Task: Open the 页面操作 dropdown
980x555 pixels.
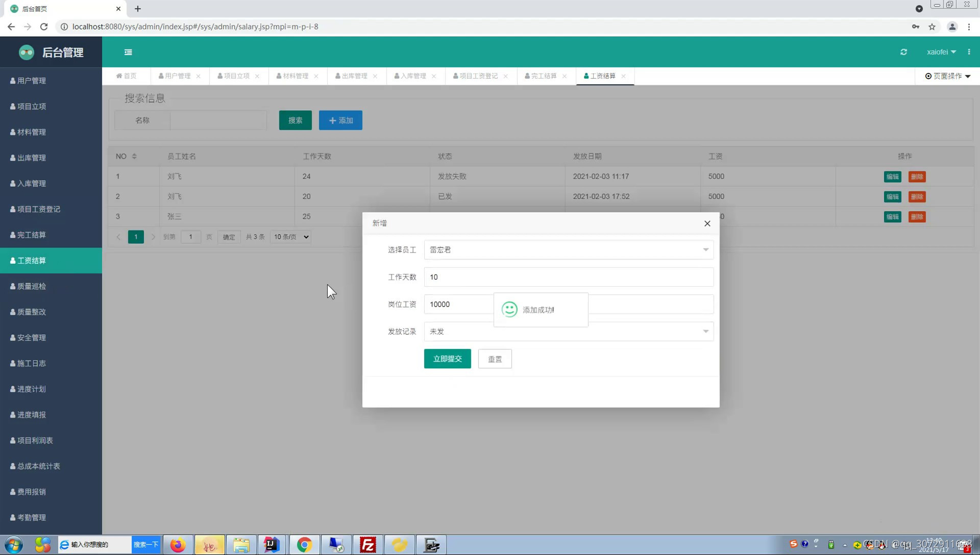Action: point(948,76)
